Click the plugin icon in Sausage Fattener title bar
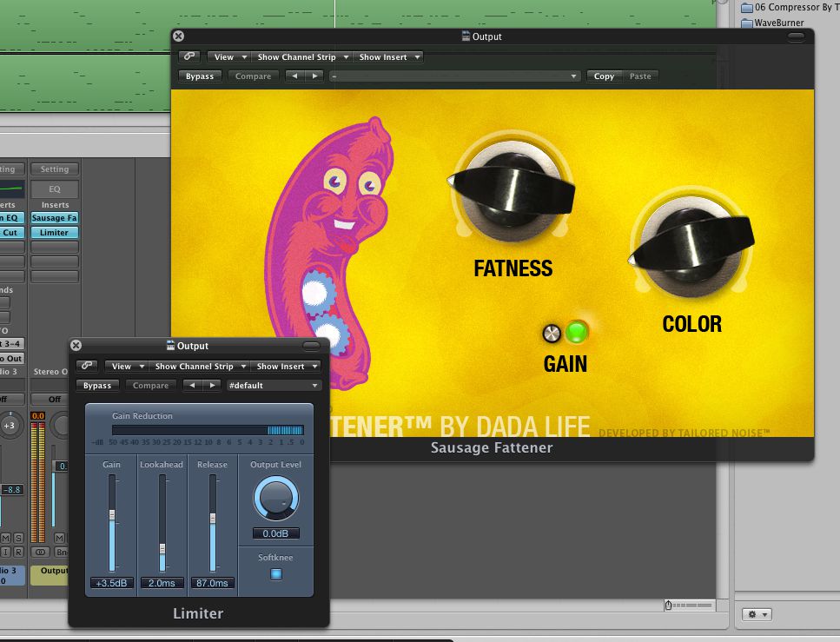 pyautogui.click(x=466, y=36)
